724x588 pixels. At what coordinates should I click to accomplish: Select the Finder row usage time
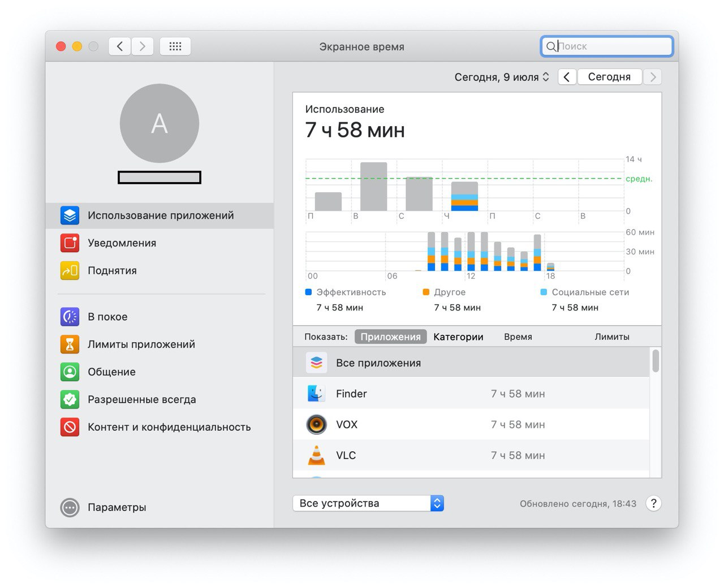point(518,394)
